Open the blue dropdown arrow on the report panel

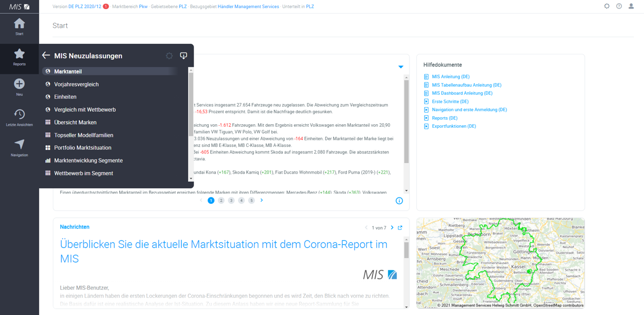point(401,66)
